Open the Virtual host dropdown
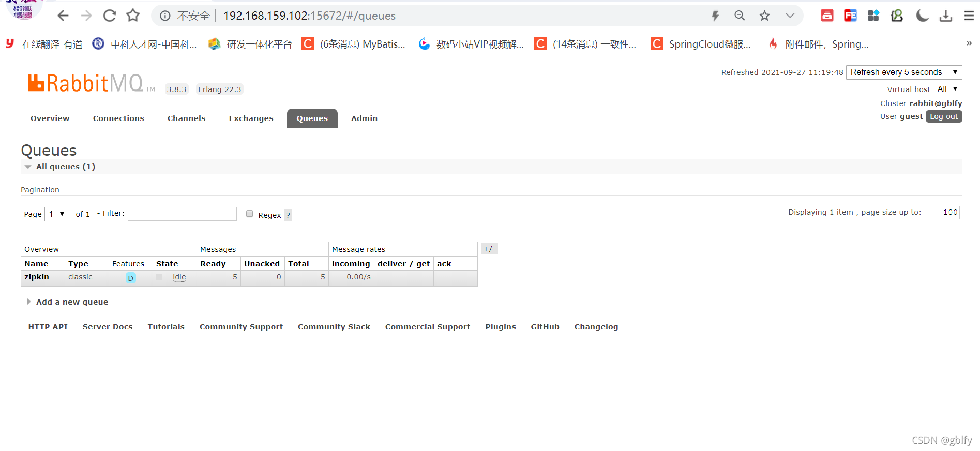Image resolution: width=980 pixels, height=451 pixels. pos(947,89)
